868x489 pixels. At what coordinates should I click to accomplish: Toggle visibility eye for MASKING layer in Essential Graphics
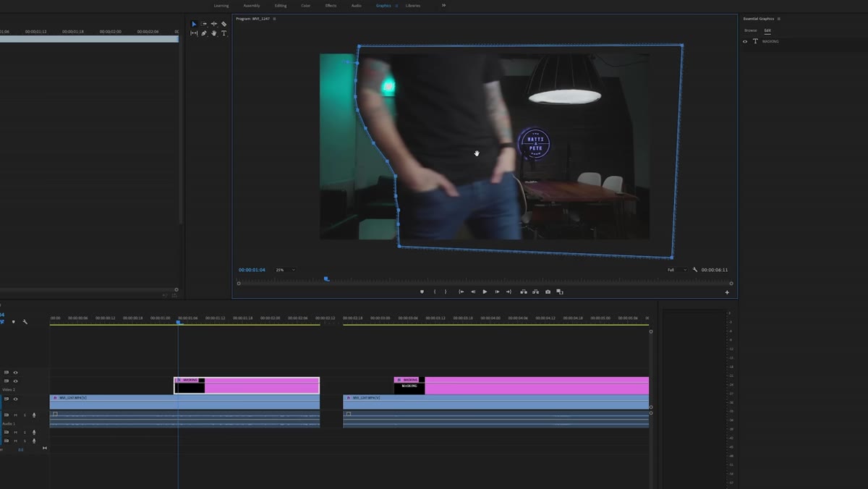[745, 41]
